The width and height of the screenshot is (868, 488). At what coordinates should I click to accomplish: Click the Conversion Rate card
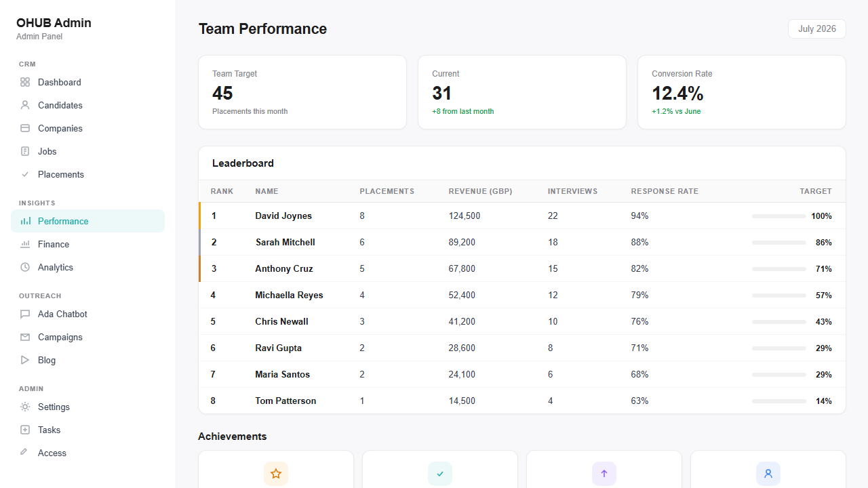(742, 92)
